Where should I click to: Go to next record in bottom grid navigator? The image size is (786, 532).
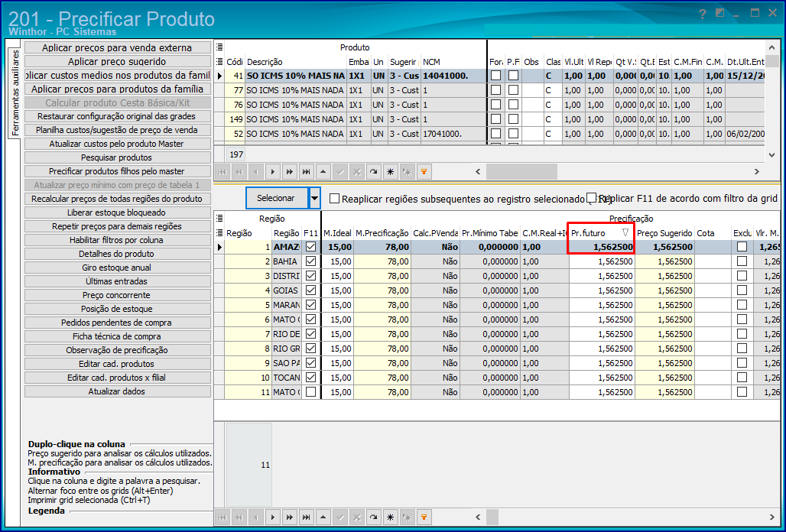[x=273, y=517]
